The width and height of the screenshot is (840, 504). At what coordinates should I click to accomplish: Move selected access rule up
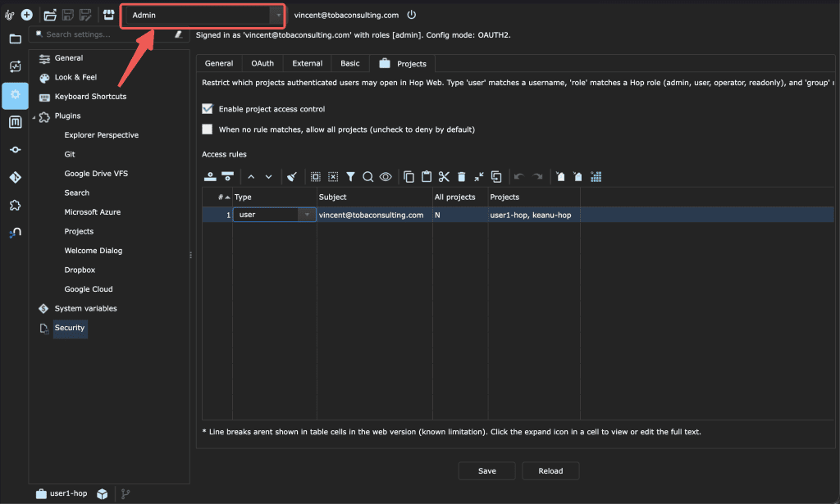(x=251, y=176)
